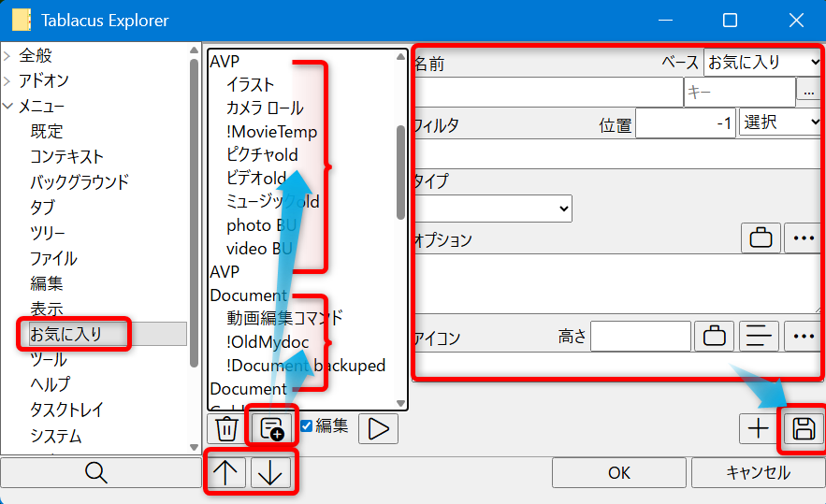
Task: Select 既定 in the menu tree
Action: (47, 131)
